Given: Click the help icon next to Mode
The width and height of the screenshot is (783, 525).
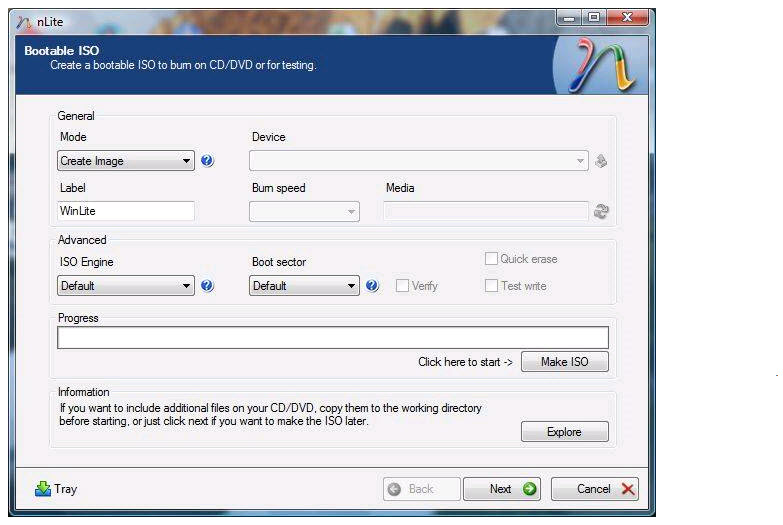Looking at the screenshot, I should [x=207, y=161].
